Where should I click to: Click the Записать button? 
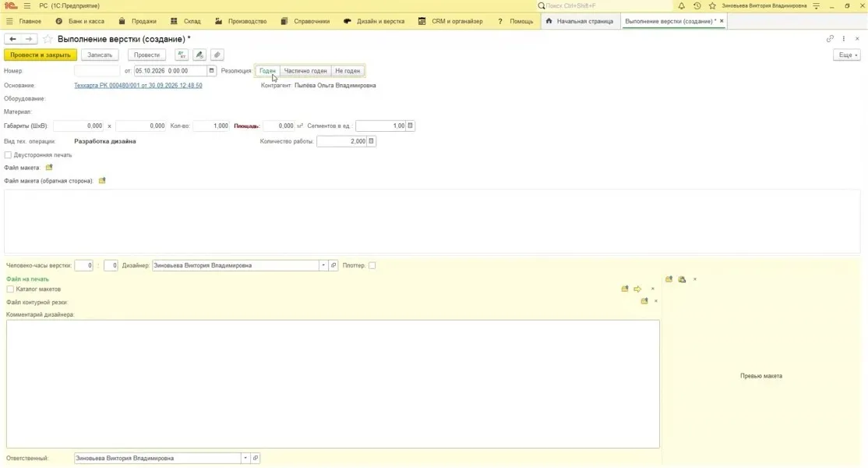tap(100, 55)
